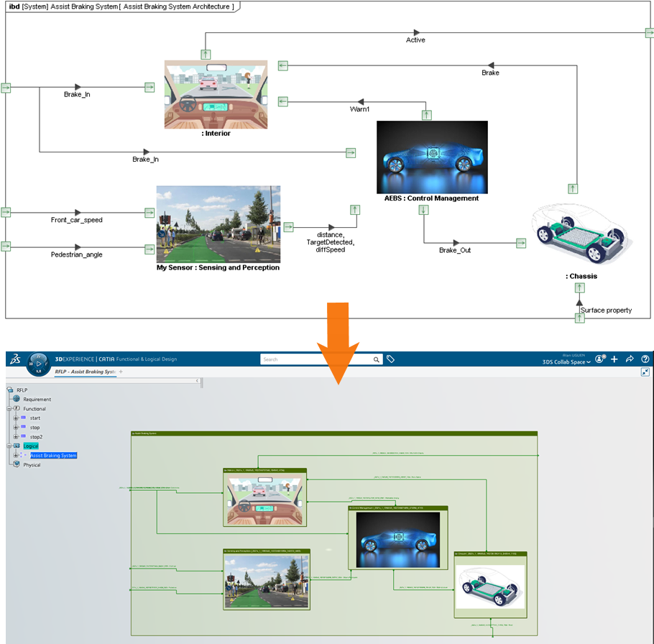Select the Physical node cube icon
Image resolution: width=654 pixels, height=644 pixels.
17,464
